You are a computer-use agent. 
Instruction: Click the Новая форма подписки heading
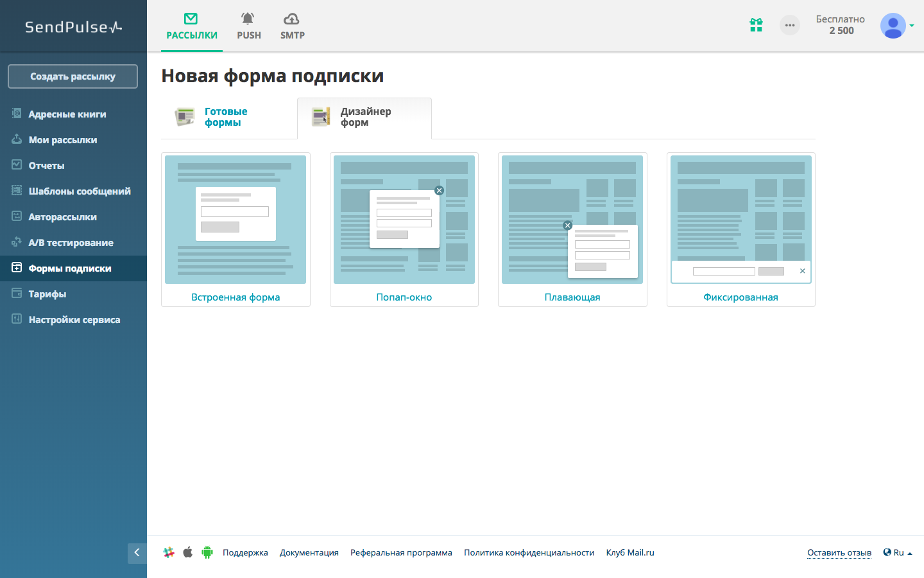coord(273,76)
